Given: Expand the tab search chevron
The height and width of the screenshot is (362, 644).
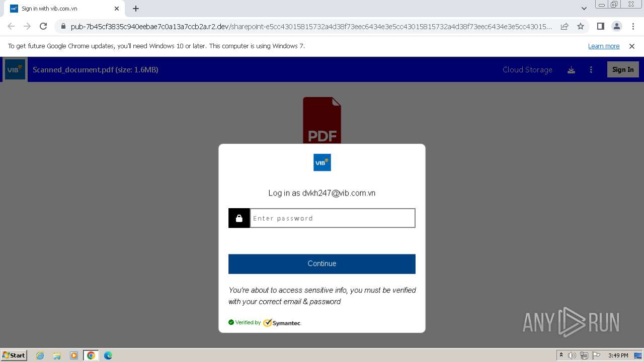Looking at the screenshot, I should tap(584, 9).
